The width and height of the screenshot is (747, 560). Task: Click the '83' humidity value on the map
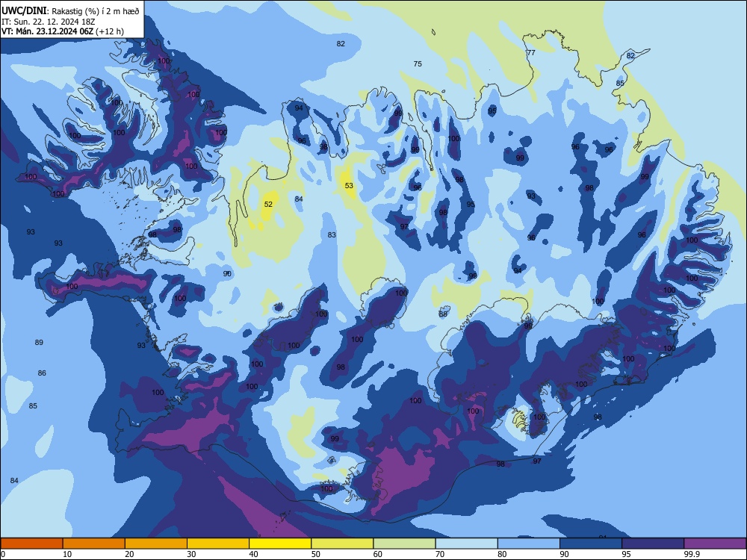pyautogui.click(x=332, y=234)
